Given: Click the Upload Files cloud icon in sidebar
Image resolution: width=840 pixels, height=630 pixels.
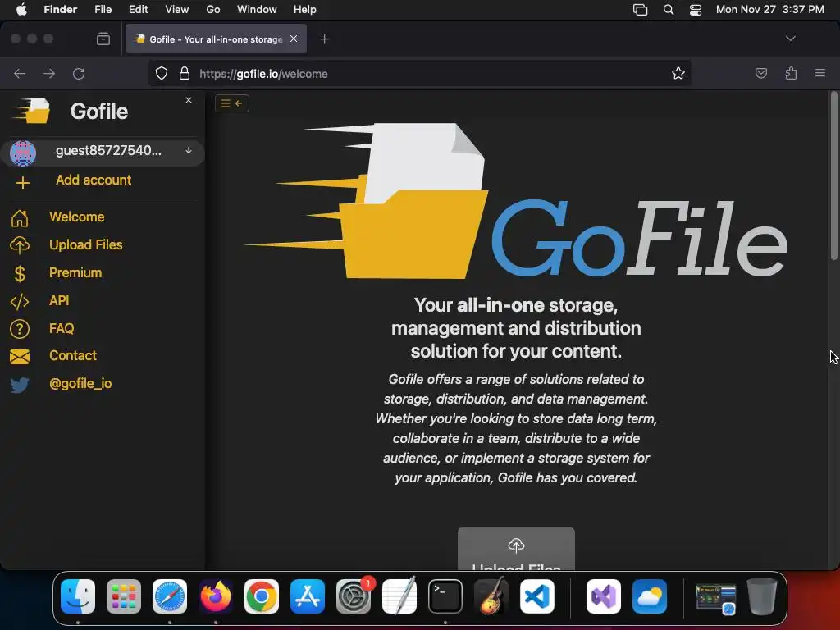Looking at the screenshot, I should pyautogui.click(x=20, y=245).
